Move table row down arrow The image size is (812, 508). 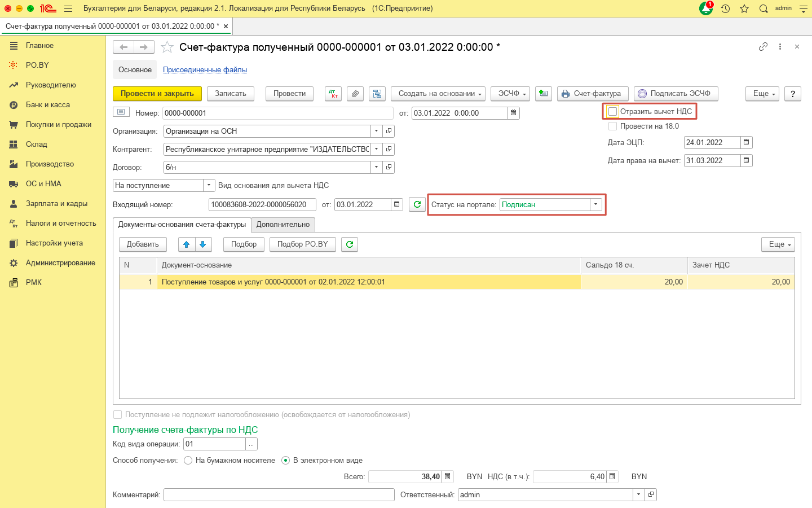point(203,244)
